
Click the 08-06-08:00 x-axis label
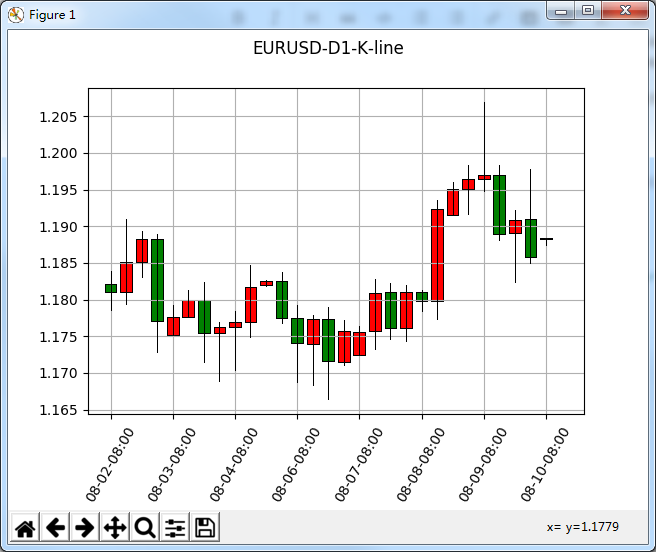coord(296,465)
